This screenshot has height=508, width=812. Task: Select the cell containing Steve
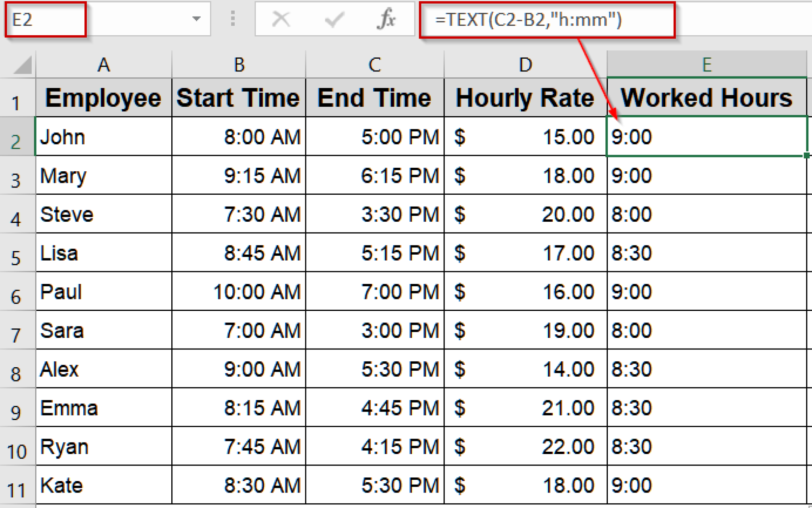click(x=103, y=214)
